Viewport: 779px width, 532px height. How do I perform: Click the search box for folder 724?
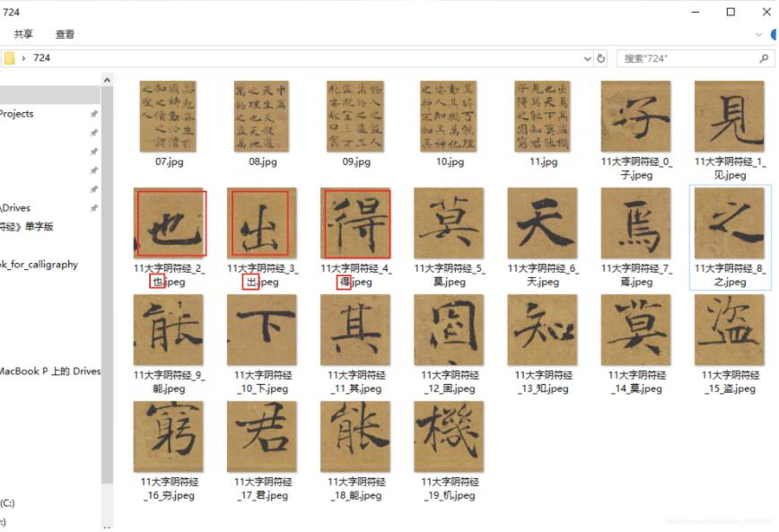[687, 58]
